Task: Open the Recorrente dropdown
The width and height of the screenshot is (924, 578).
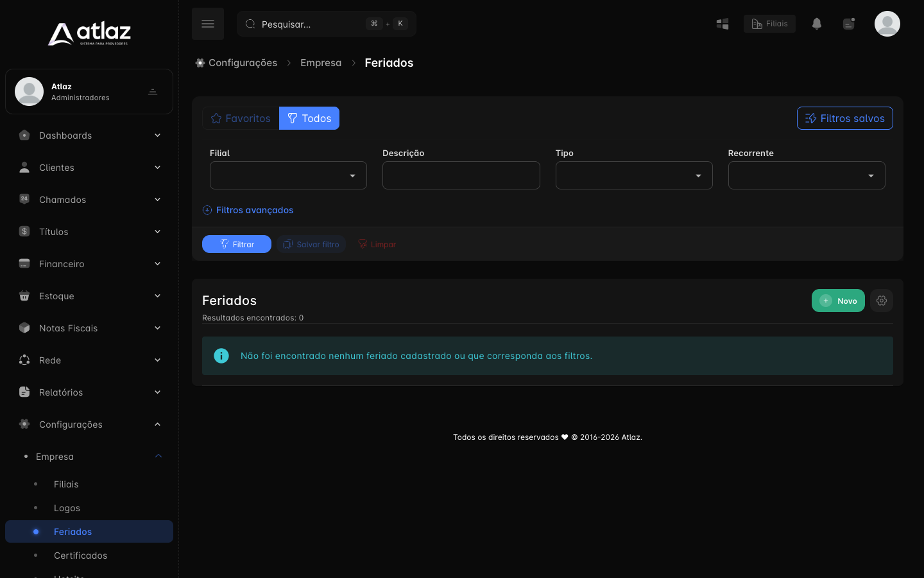Action: [x=807, y=175]
